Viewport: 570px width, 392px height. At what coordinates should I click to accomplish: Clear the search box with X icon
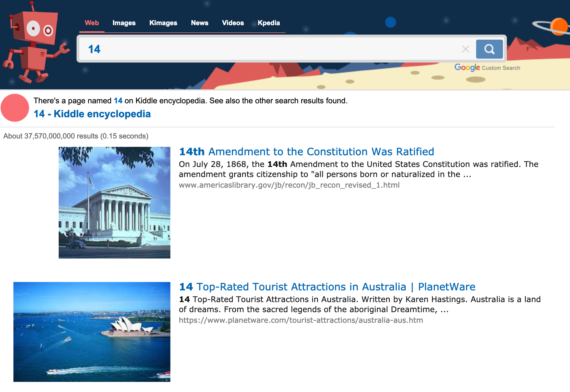(465, 49)
